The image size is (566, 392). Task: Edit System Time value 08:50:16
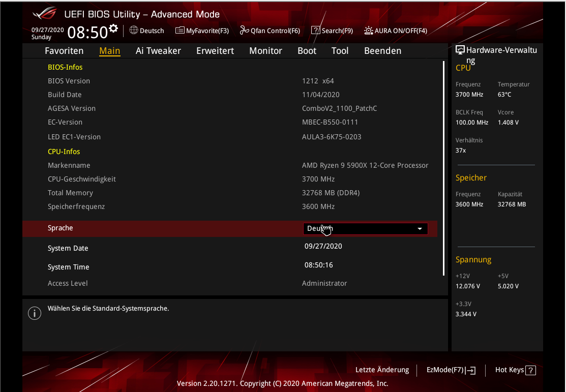tap(319, 265)
